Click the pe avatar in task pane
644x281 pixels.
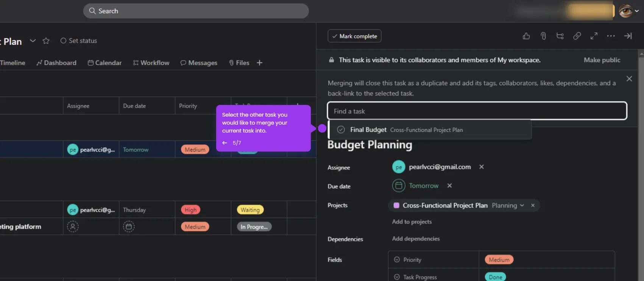[x=398, y=167]
